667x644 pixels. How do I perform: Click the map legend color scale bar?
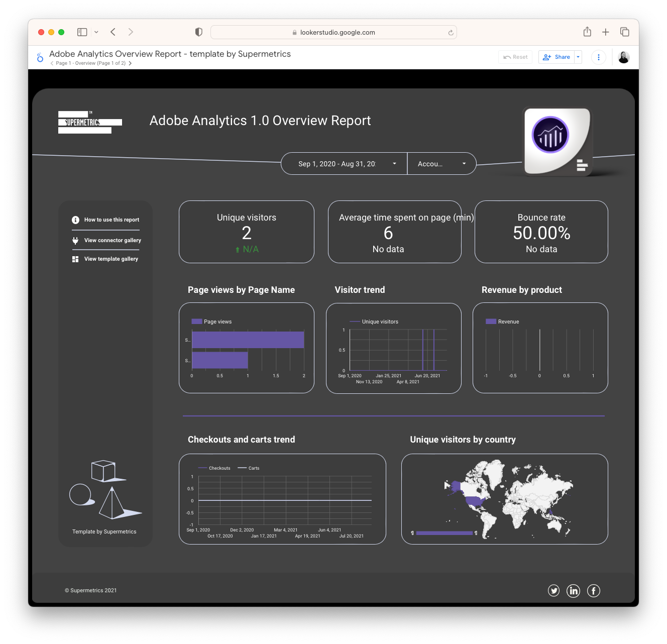(x=444, y=533)
